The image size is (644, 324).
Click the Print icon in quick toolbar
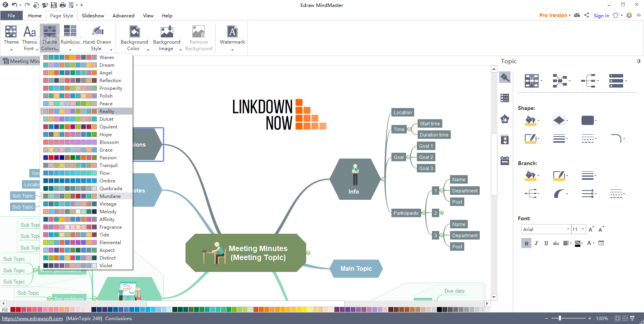[62, 5]
